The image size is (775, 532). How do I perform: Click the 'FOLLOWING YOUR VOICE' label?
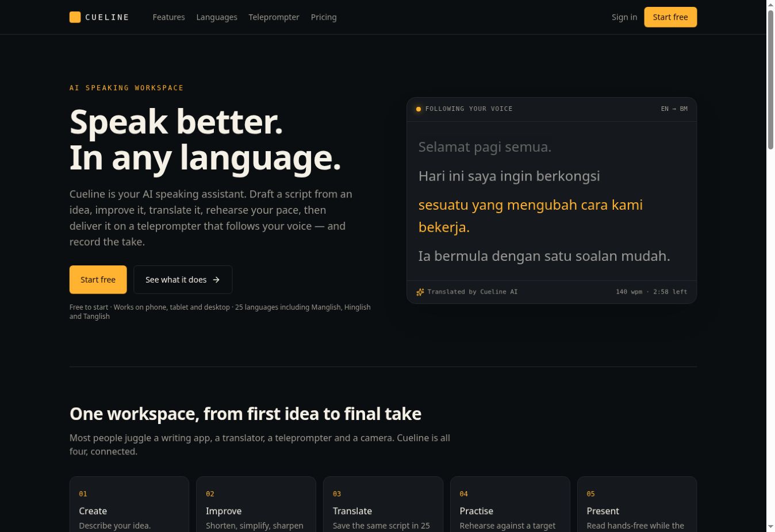[x=469, y=109]
